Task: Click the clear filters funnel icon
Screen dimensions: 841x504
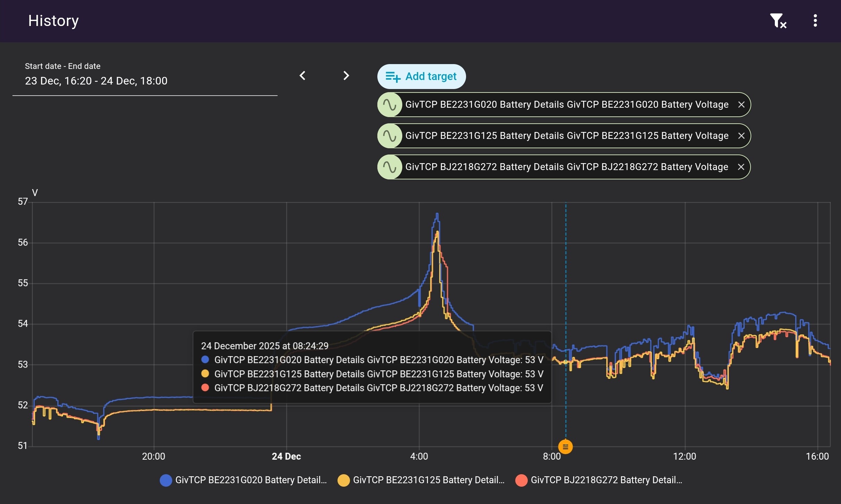Action: (x=778, y=21)
